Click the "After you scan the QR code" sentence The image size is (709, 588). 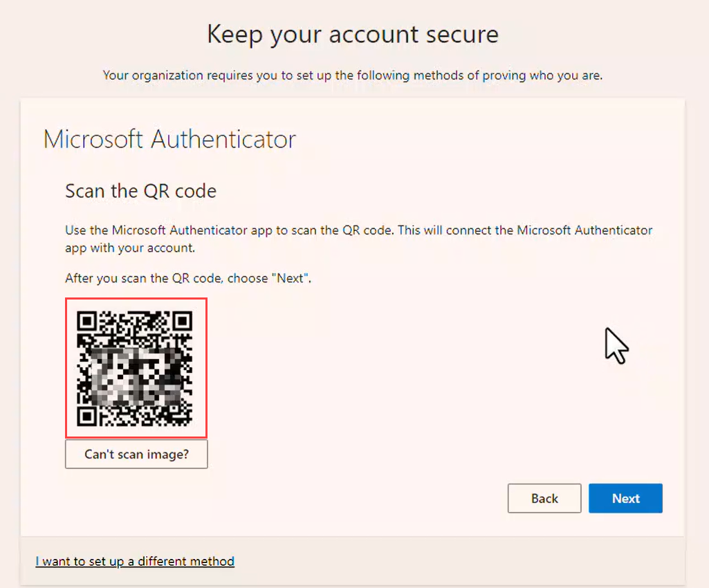coord(187,279)
